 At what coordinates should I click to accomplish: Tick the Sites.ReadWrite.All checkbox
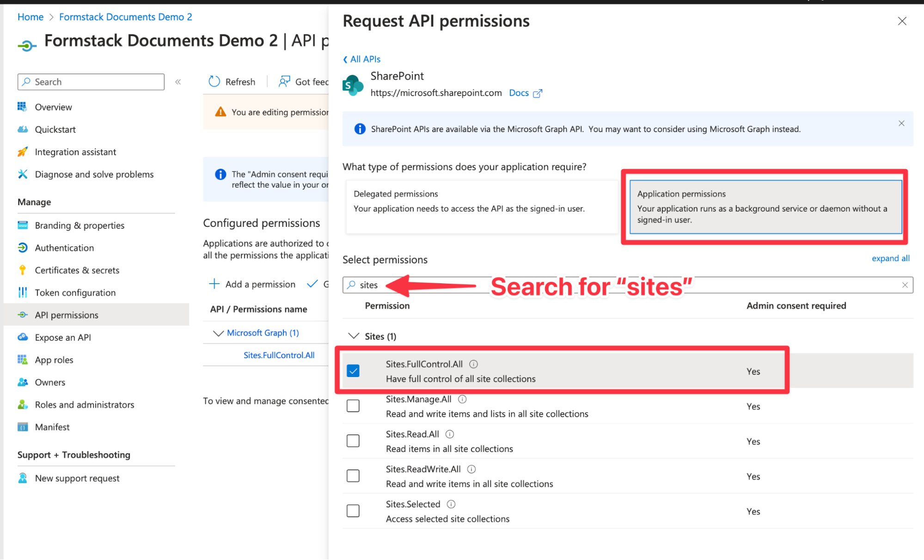click(x=353, y=476)
